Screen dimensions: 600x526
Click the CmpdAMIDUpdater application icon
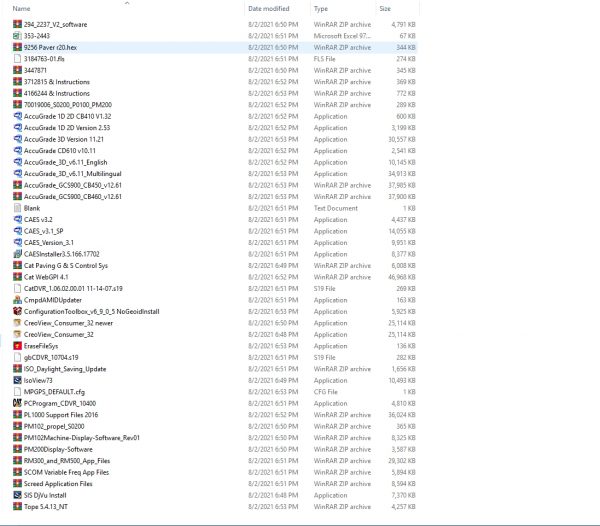[17, 300]
